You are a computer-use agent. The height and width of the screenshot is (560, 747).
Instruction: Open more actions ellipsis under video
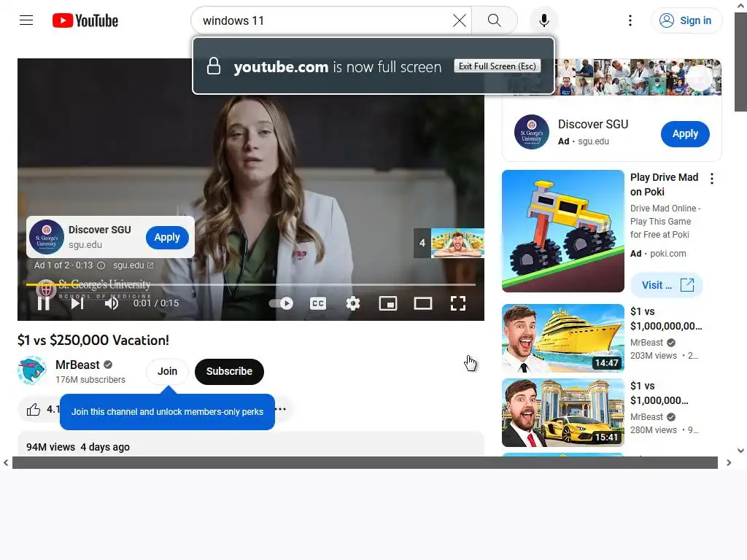pos(281,409)
